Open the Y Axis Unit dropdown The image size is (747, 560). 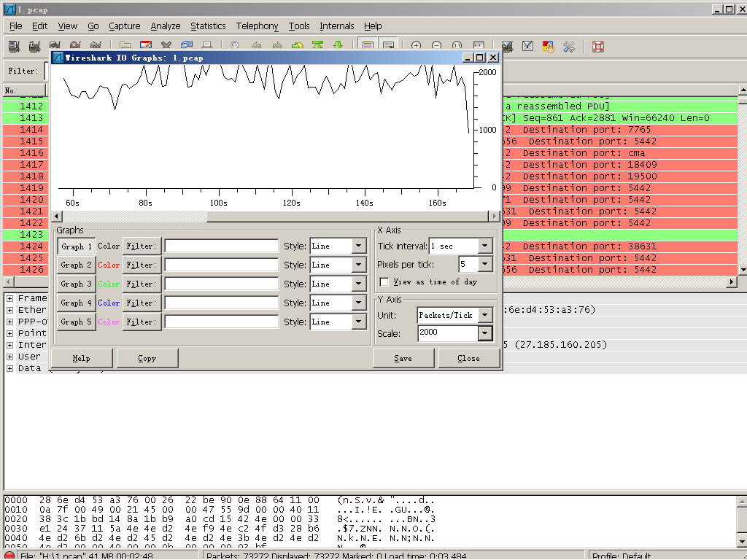pyautogui.click(x=485, y=315)
